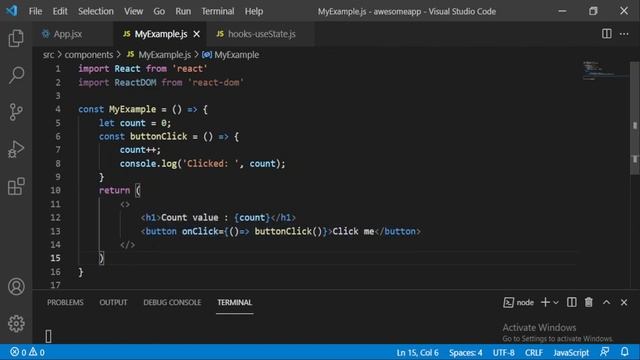Click the MyExample.js breadcrumb
640x360 pixels.
[158, 55]
